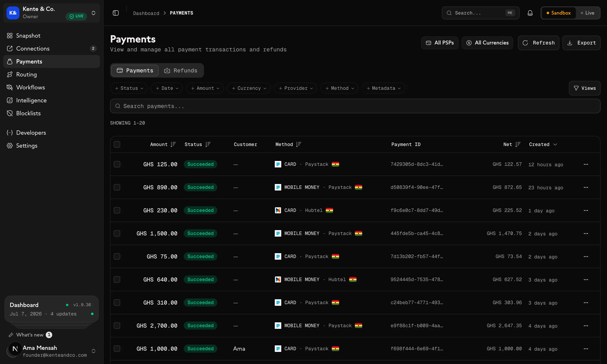The image size is (607, 364).
Task: Check the GHS 230.00 payment row
Action: (117, 211)
